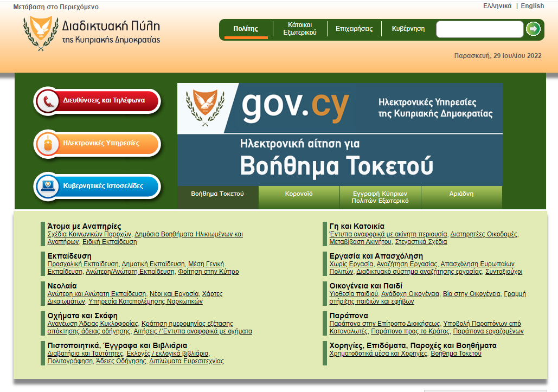This screenshot has width=558, height=392.
Task: Click the Εκπαίδευση heading
Action: 69,256
